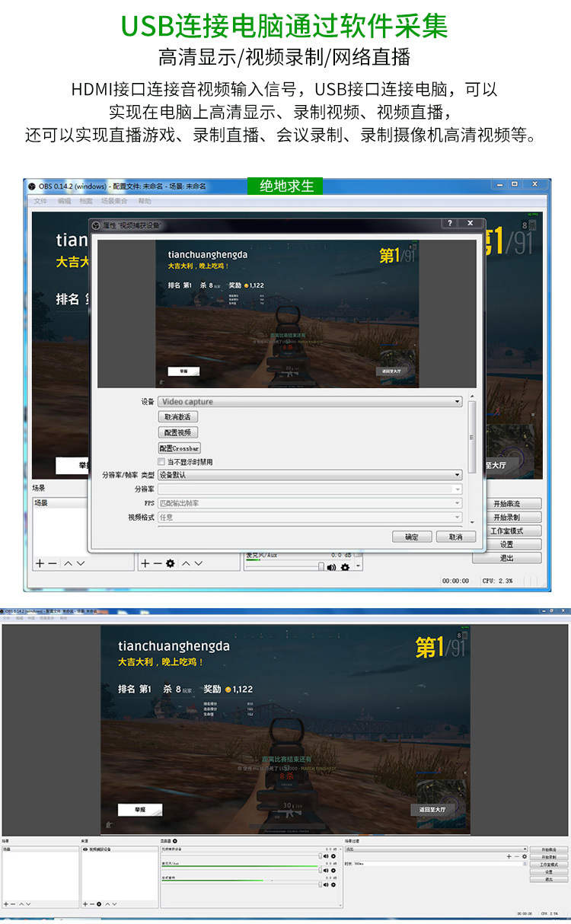Move source up in upper OBS window
Viewport: 571px width, 924px height.
pos(186,563)
